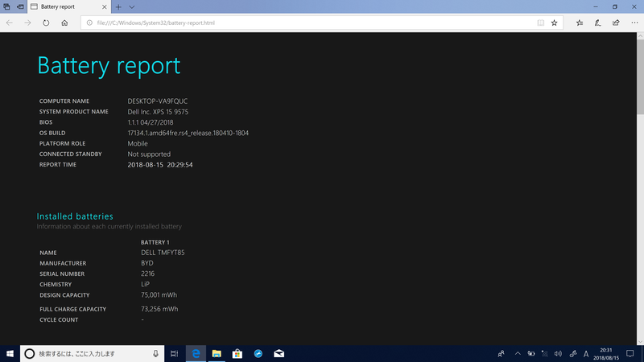Open network status in system tray
Screen dimensions: 644x362
[x=545, y=353]
